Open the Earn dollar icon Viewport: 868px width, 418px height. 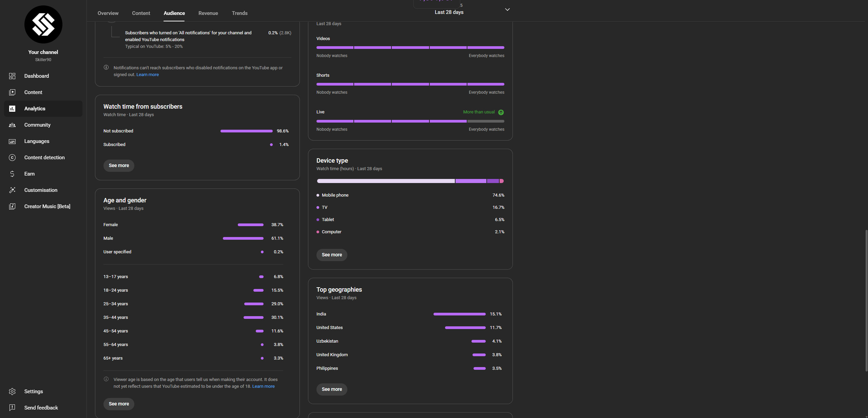[12, 174]
